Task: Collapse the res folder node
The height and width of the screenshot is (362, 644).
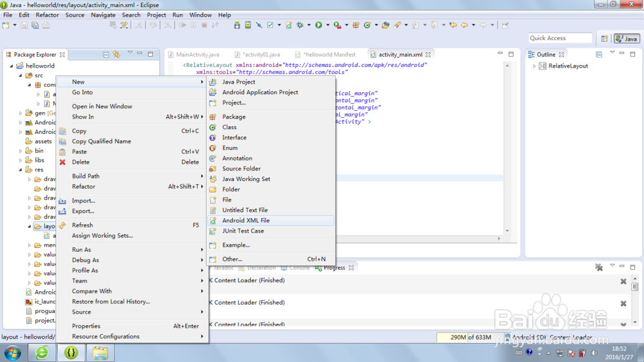Action: coord(21,169)
